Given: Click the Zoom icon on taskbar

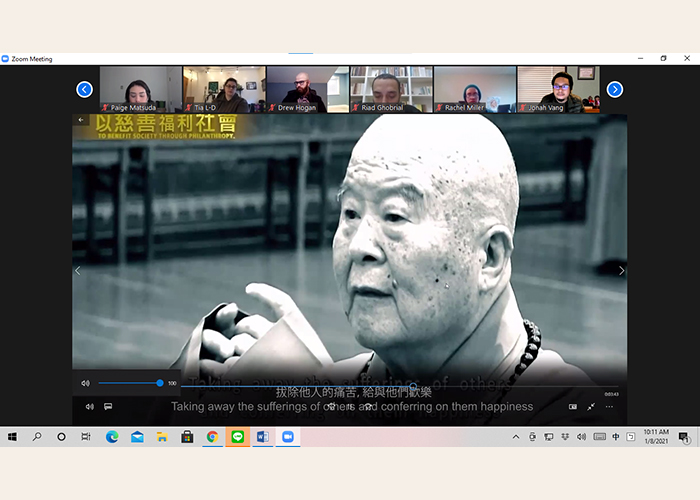Looking at the screenshot, I should pyautogui.click(x=288, y=437).
